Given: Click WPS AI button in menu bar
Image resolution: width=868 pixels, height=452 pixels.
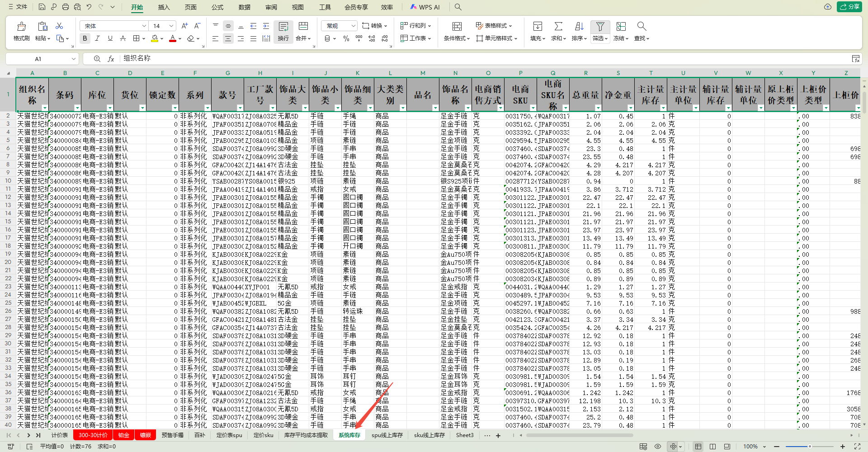Looking at the screenshot, I should click(x=425, y=7).
